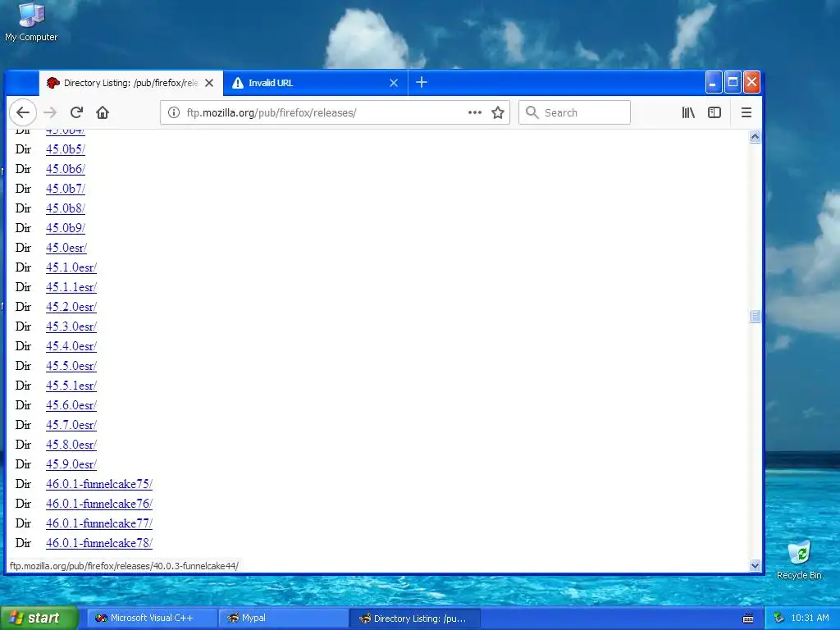The image size is (840, 630).
Task: Open the 45.0b8/ directory link
Action: 66,208
